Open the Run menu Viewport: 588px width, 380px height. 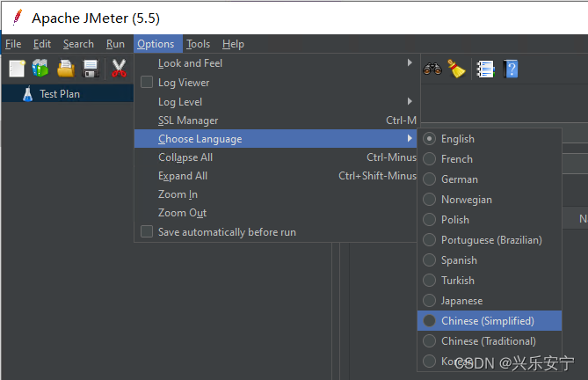pos(115,44)
